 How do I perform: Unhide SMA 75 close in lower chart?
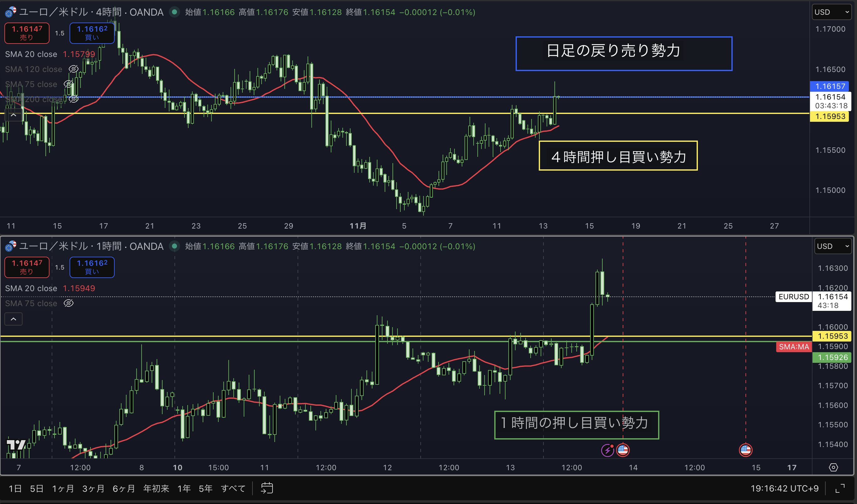pos(68,303)
